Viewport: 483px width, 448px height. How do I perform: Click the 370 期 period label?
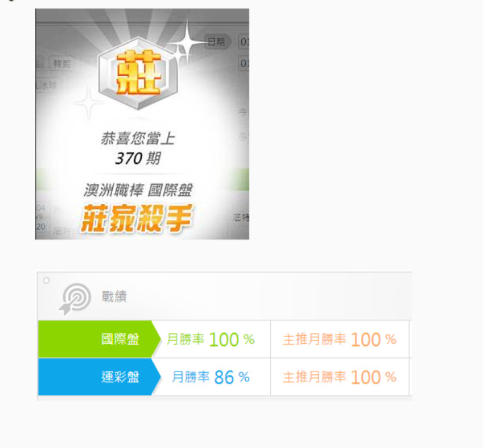pos(138,159)
